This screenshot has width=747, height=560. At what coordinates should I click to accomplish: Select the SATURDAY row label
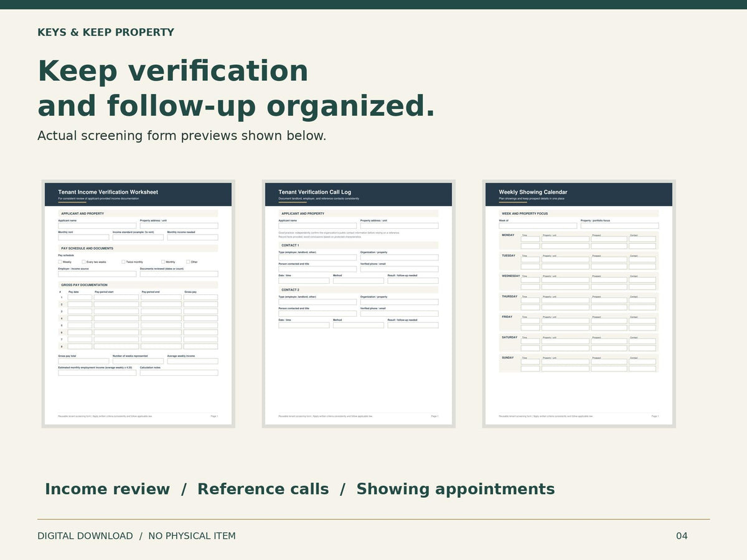pos(509,337)
